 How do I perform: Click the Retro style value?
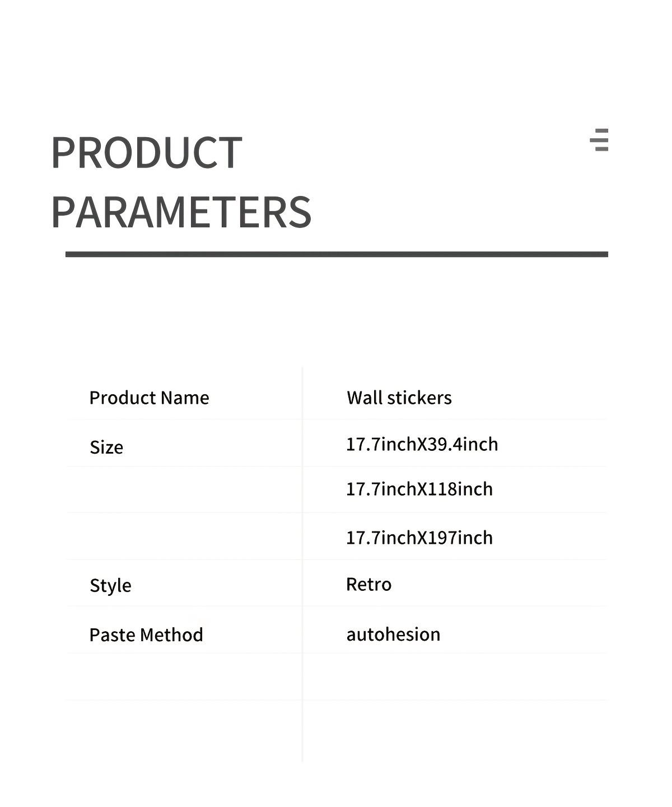pos(368,585)
